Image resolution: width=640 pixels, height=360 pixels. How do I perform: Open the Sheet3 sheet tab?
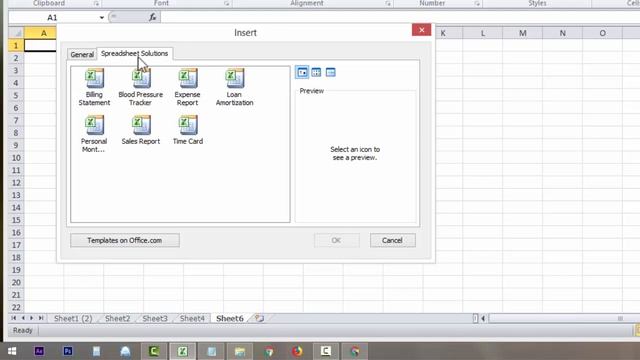click(x=155, y=318)
